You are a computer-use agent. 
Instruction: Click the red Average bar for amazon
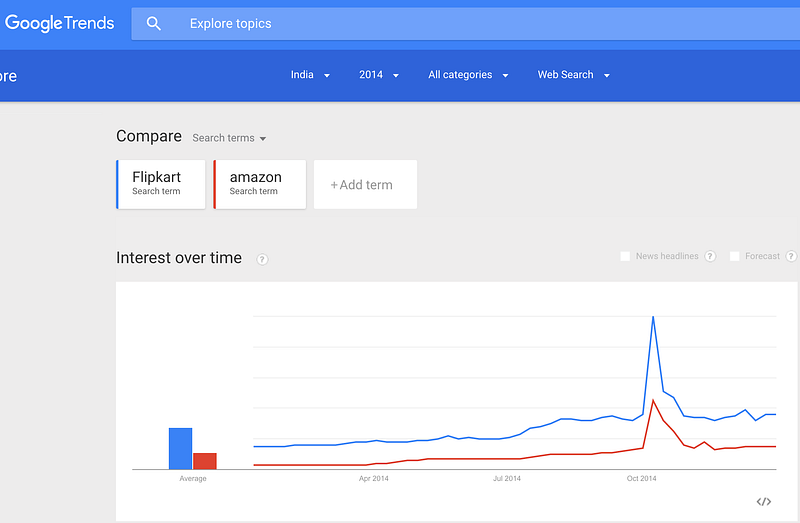click(x=205, y=461)
